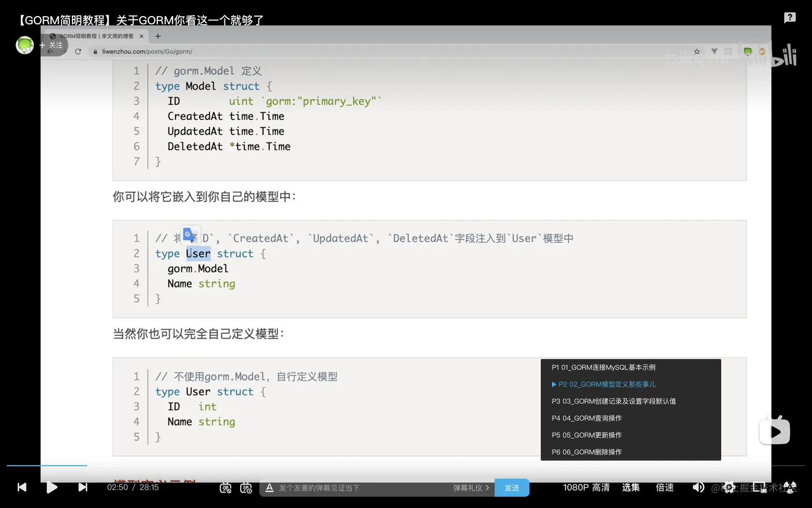Click the danmaku comment input field
812x508 pixels.
(x=349, y=488)
